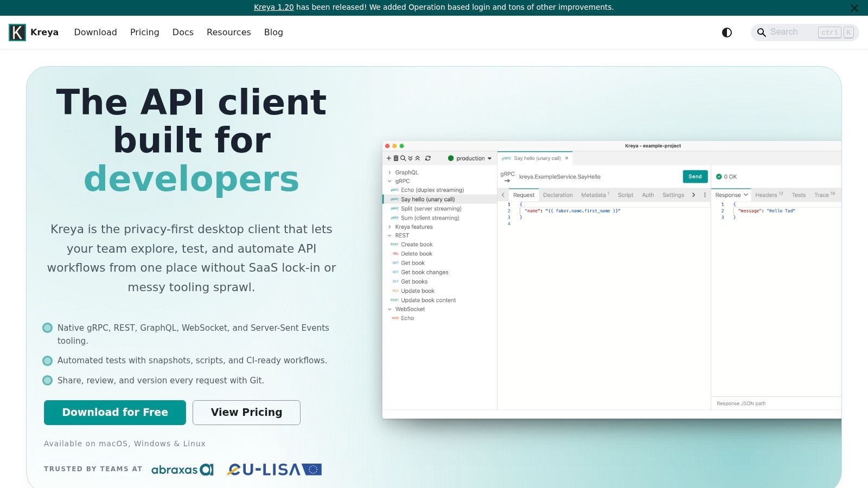Switch to the Declaration tab
The height and width of the screenshot is (488, 868).
(558, 195)
